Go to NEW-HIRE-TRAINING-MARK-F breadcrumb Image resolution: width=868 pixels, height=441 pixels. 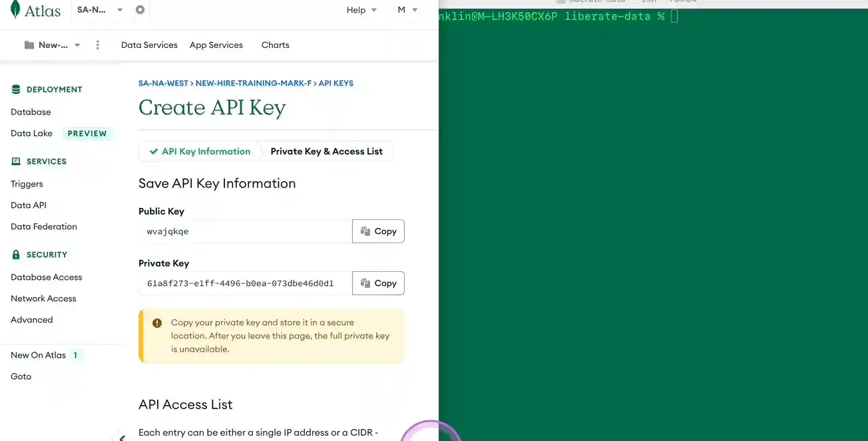pos(253,83)
